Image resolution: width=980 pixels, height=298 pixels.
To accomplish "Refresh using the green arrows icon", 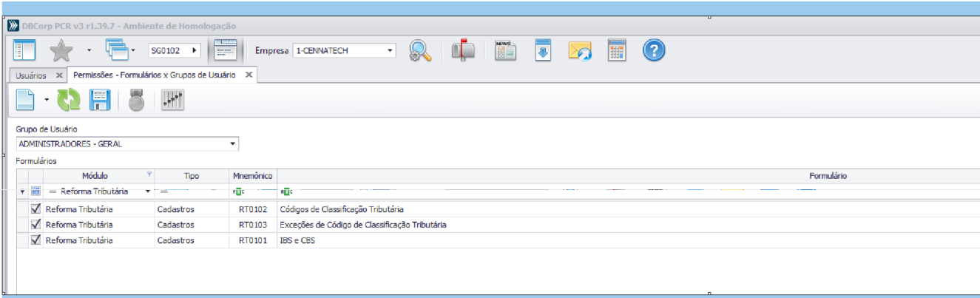I will click(x=69, y=101).
